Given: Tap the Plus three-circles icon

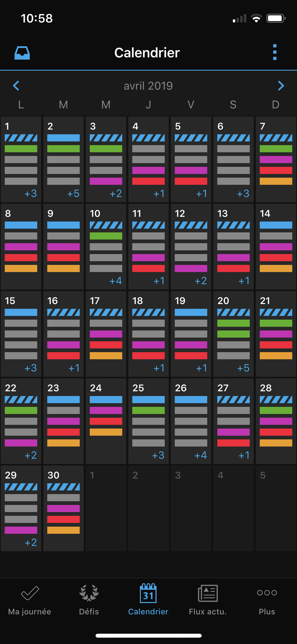Looking at the screenshot, I should (x=267, y=593).
